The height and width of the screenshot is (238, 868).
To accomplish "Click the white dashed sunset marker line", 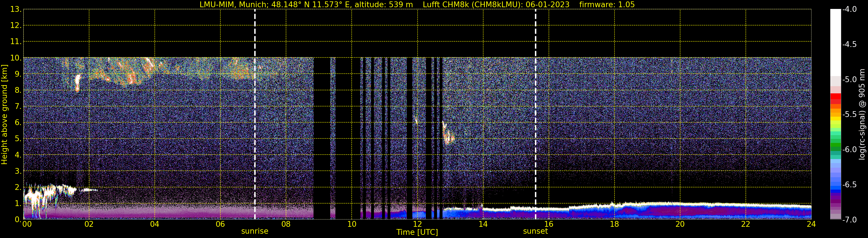I will [535, 114].
